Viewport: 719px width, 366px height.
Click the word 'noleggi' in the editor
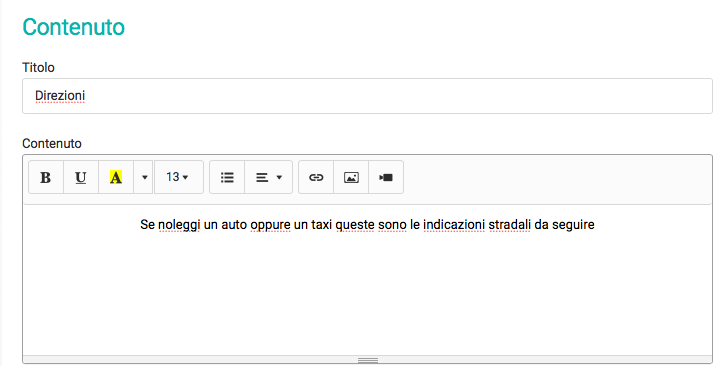click(x=179, y=225)
